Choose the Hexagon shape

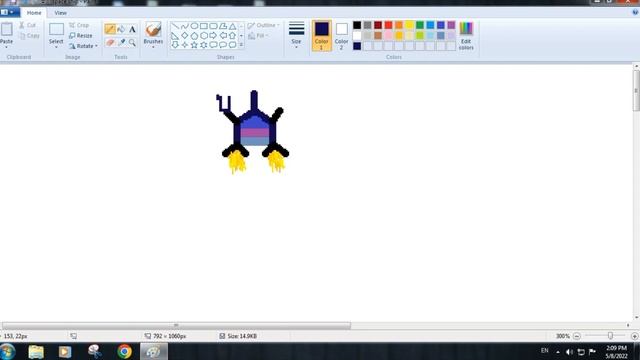click(204, 36)
